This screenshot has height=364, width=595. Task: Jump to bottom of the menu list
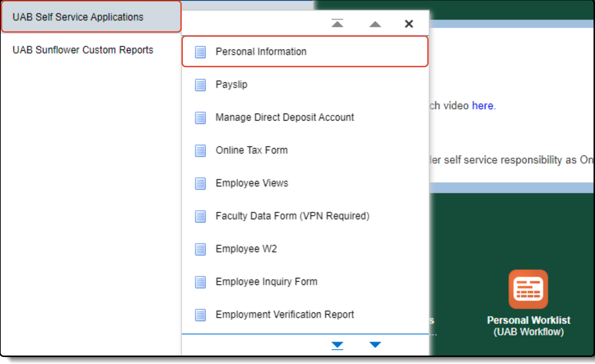(x=337, y=345)
